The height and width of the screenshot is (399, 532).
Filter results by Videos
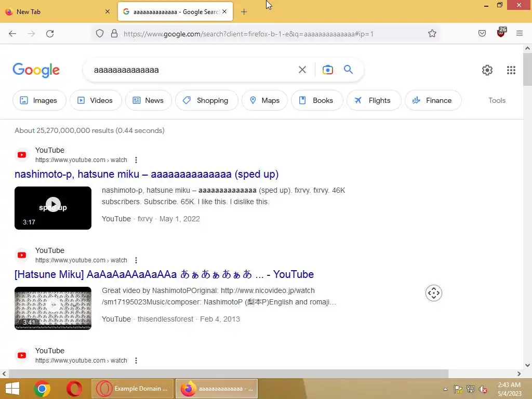tap(96, 100)
